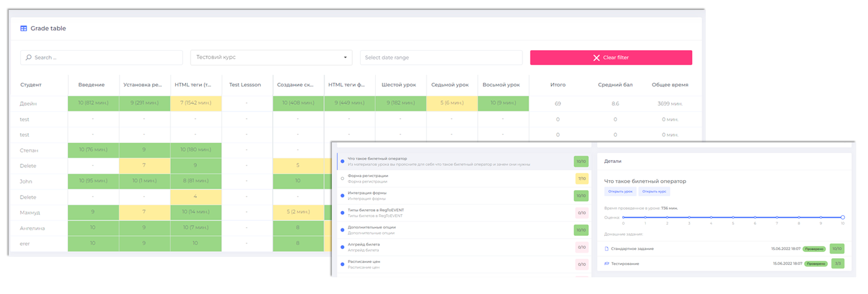Set the Оценка slider to 5

[733, 217]
